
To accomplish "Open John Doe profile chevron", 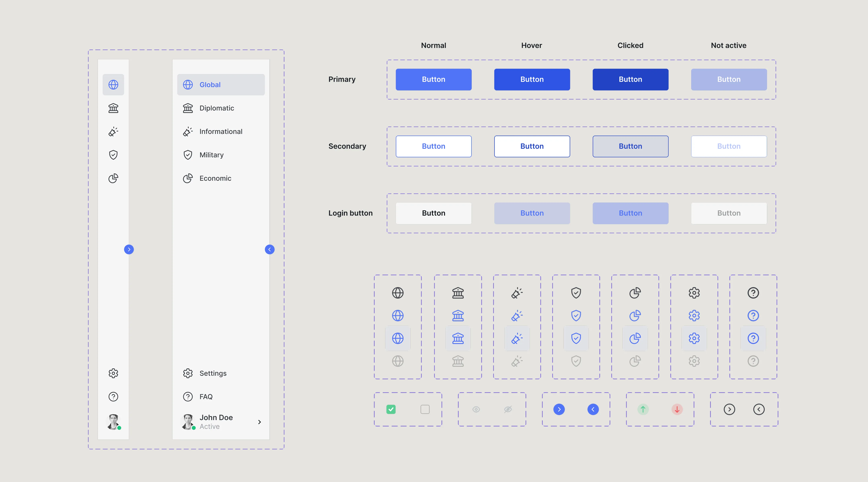I will coord(259,422).
